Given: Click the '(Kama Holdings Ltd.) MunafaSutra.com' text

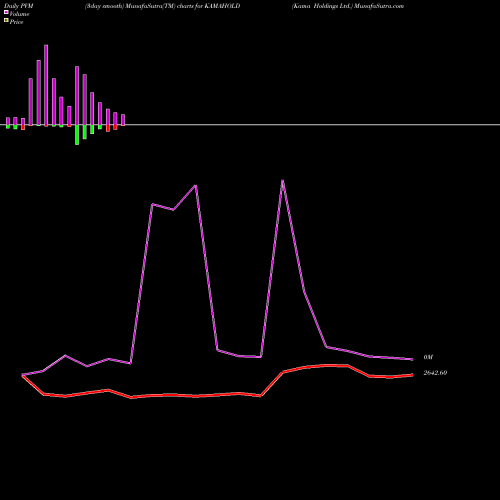Looking at the screenshot, I should click(x=348, y=6).
